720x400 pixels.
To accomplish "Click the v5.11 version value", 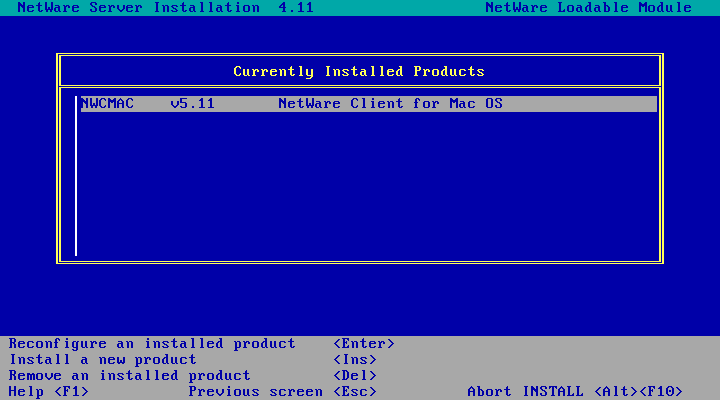I will coord(192,104).
